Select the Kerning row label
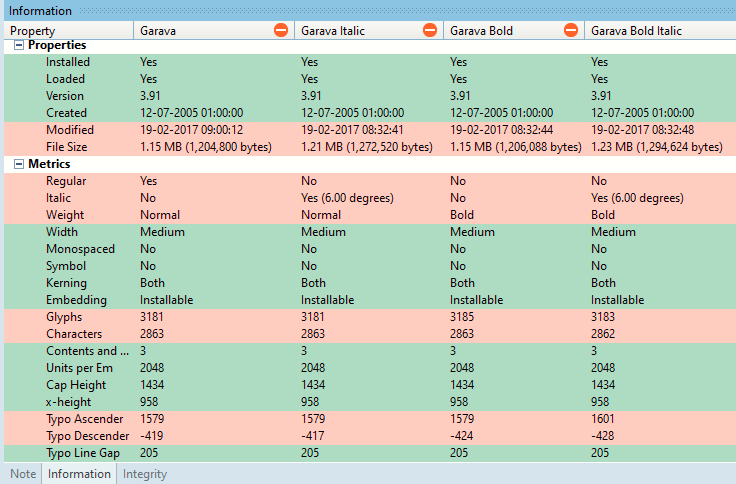 coord(66,283)
